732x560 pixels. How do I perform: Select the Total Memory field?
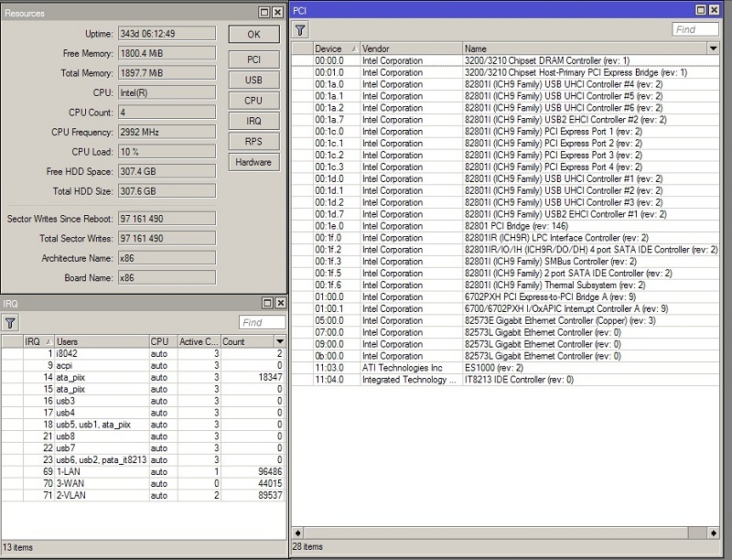(167, 73)
